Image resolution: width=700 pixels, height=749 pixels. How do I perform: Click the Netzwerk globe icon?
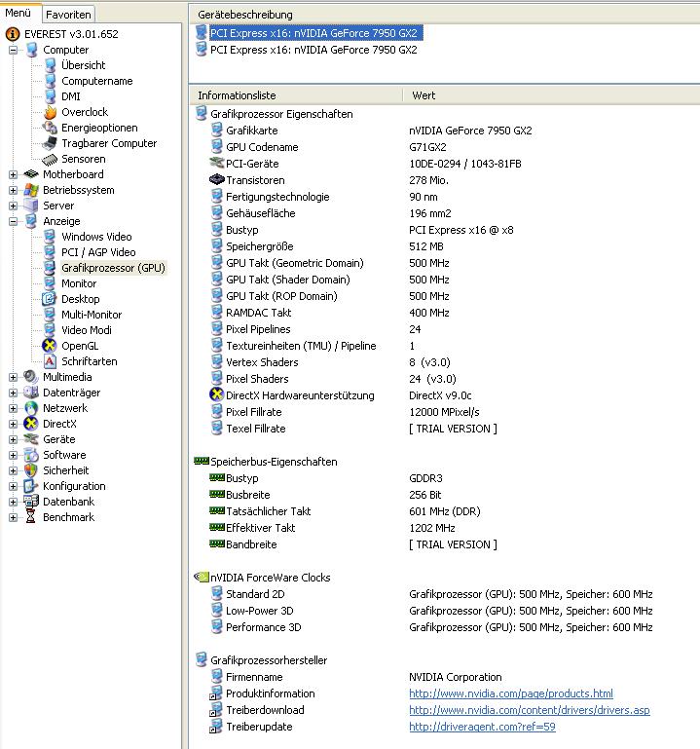[x=31, y=408]
